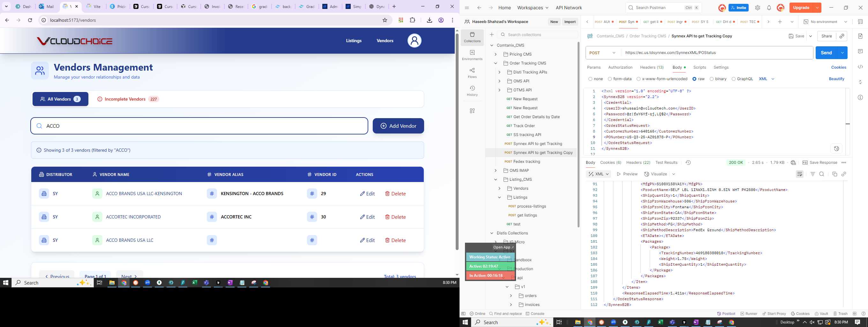Bookmark the localhost vendors page with star
The image size is (868, 327).
(x=385, y=20)
